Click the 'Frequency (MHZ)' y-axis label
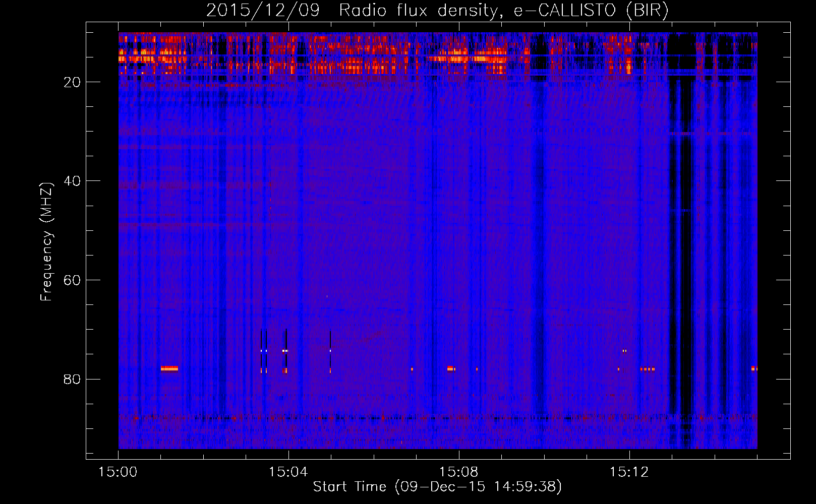This screenshot has height=504, width=816. pos(46,242)
